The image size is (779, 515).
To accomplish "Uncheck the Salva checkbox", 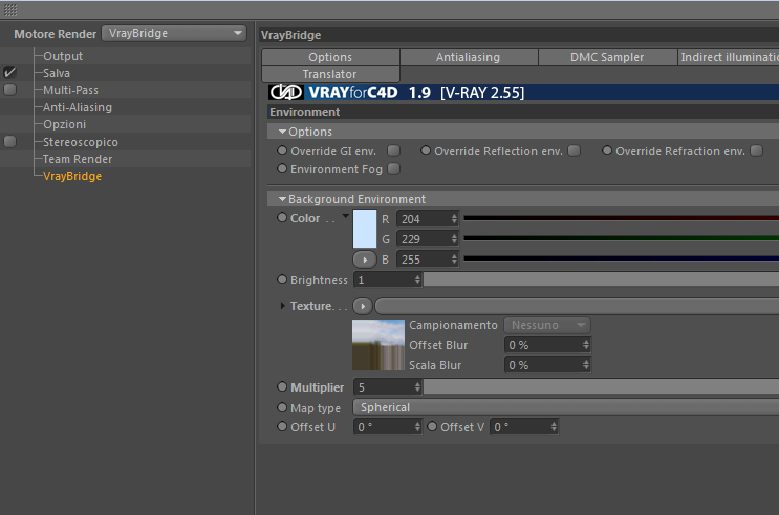I will click(x=10, y=73).
